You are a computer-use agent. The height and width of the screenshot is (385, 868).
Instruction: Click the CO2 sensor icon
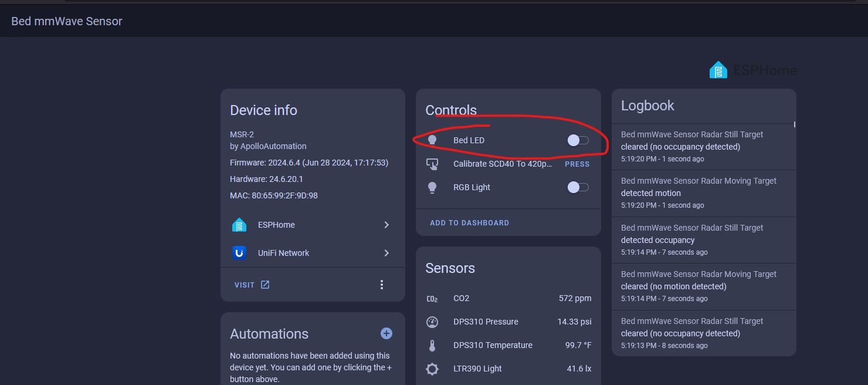pyautogui.click(x=432, y=299)
